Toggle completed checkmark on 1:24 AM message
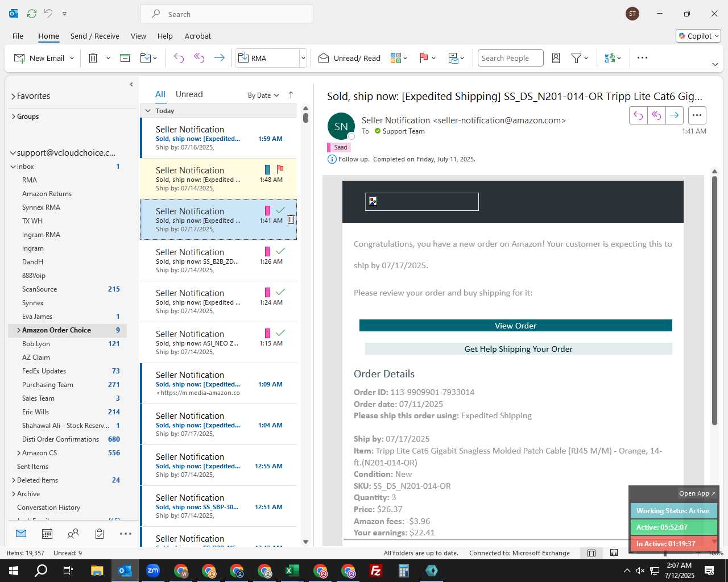The height and width of the screenshot is (582, 728). click(280, 292)
